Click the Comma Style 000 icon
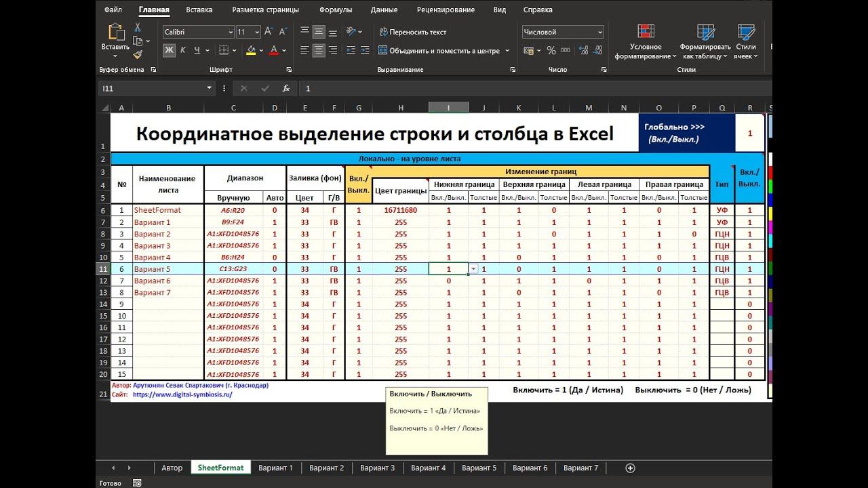This screenshot has width=868, height=488. [565, 50]
